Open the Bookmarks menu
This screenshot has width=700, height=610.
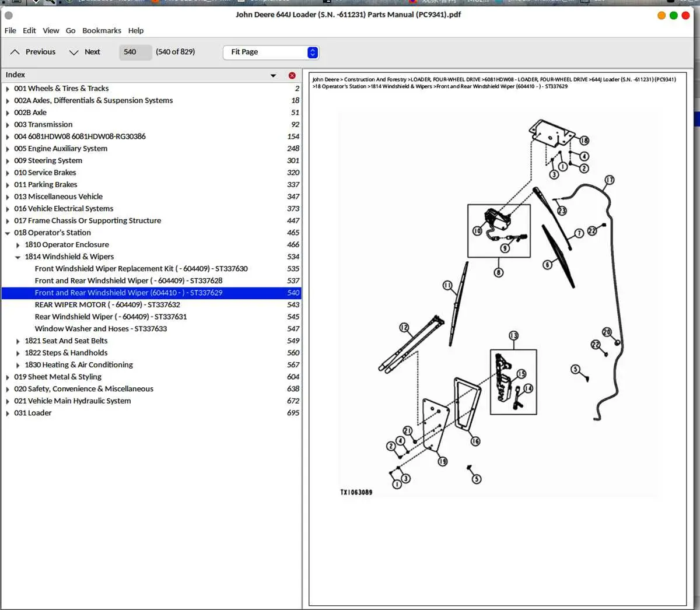pyautogui.click(x=101, y=30)
